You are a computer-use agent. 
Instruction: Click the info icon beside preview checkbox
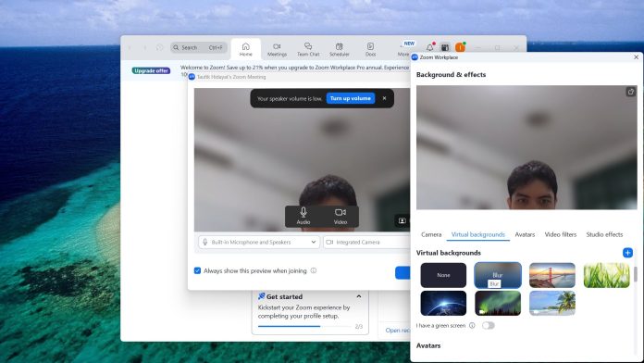[x=314, y=270]
